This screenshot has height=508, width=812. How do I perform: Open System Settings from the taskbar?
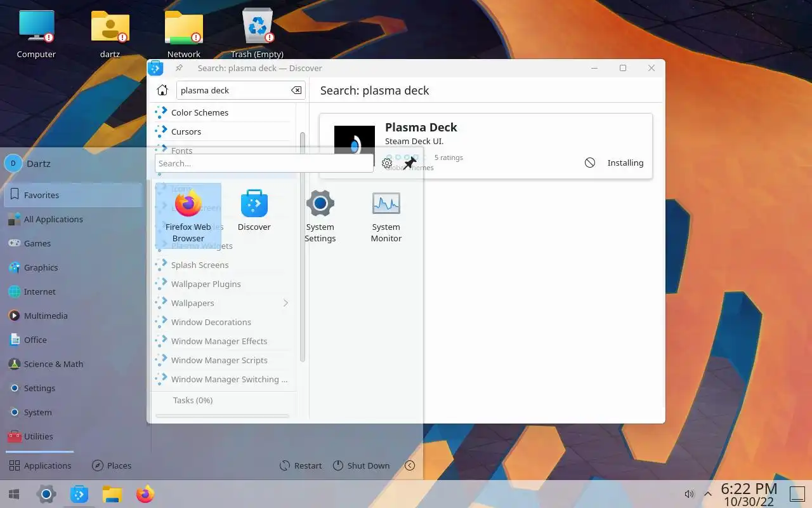click(46, 494)
